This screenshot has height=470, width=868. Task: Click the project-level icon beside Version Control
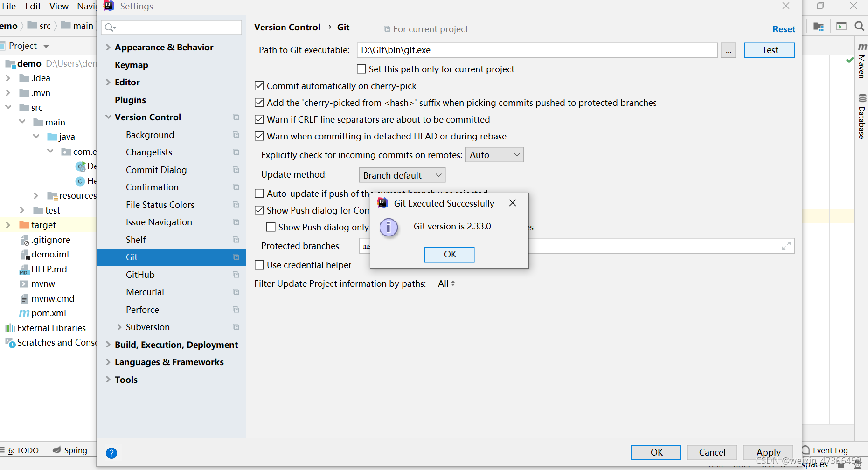(x=236, y=117)
